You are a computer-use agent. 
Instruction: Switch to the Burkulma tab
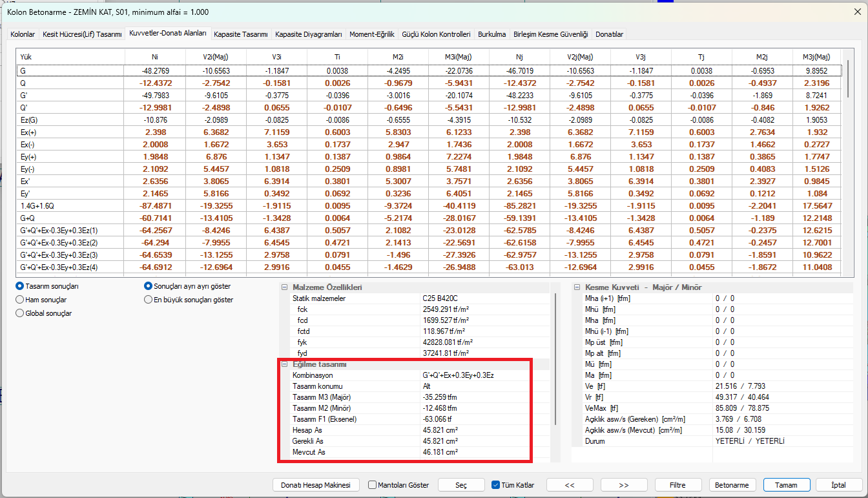pos(492,34)
